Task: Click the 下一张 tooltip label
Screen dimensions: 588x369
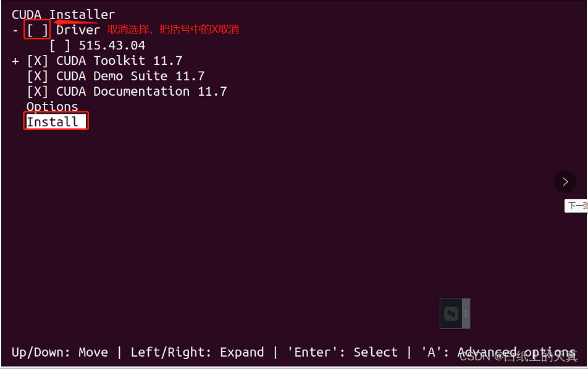Action: coord(577,205)
